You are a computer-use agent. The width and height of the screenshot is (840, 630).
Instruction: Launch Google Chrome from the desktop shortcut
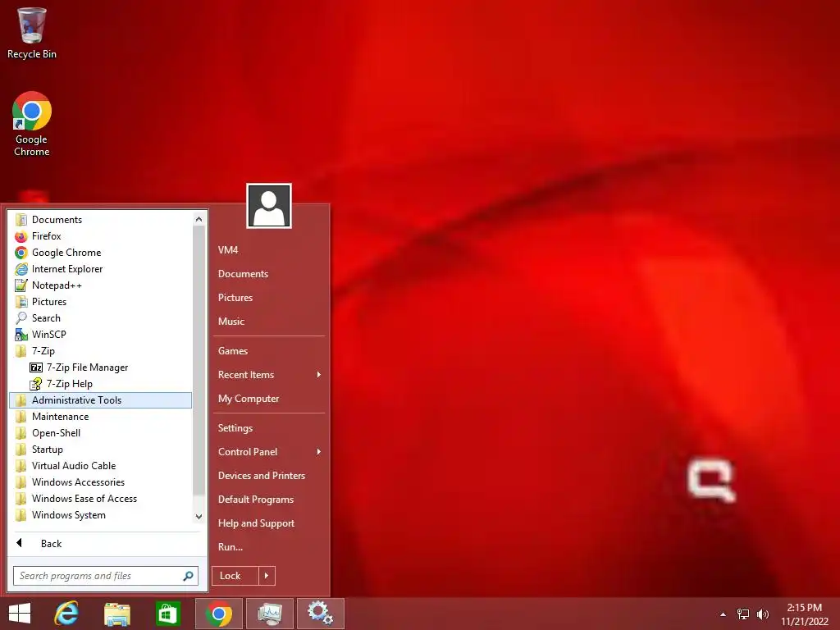pos(32,125)
